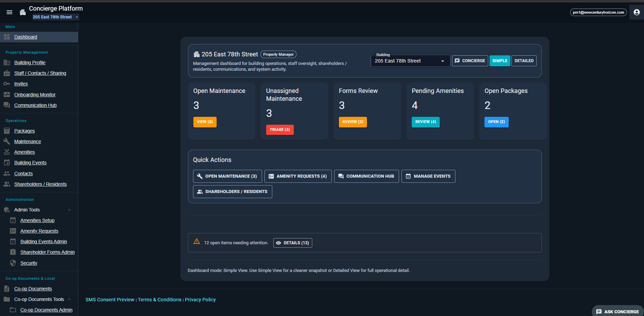This screenshot has width=644, height=316.
Task: Click the Security shield icon
Action: coord(13,263)
